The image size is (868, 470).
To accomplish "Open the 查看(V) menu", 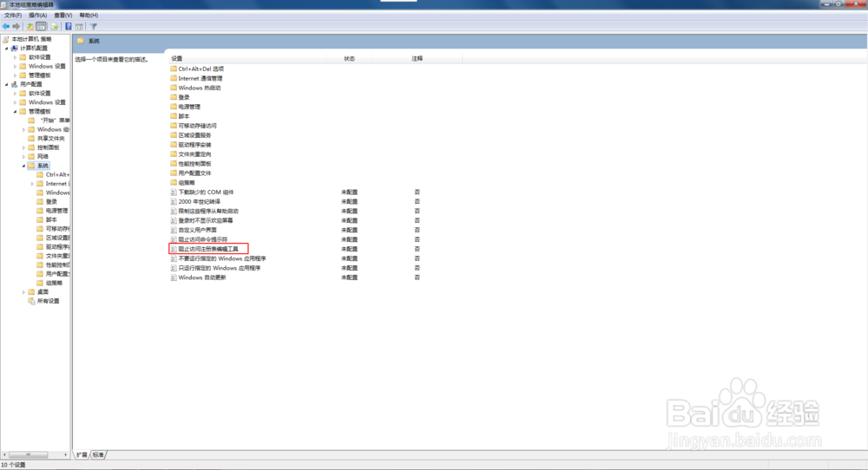I will click(x=63, y=16).
